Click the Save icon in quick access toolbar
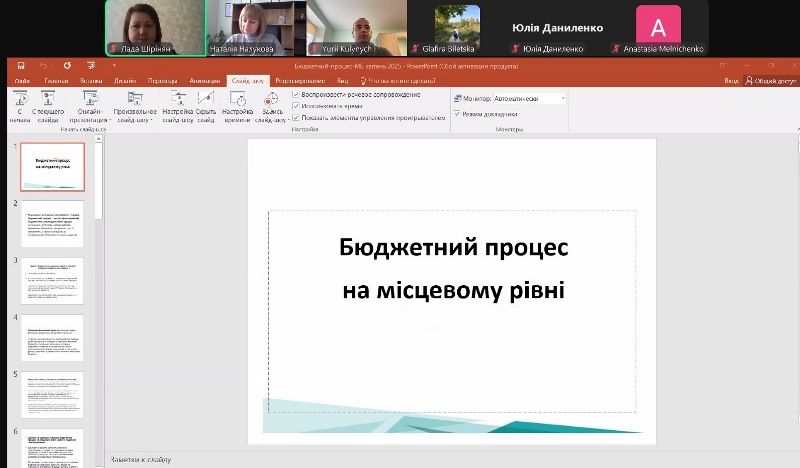This screenshot has width=800, height=468. [x=21, y=65]
